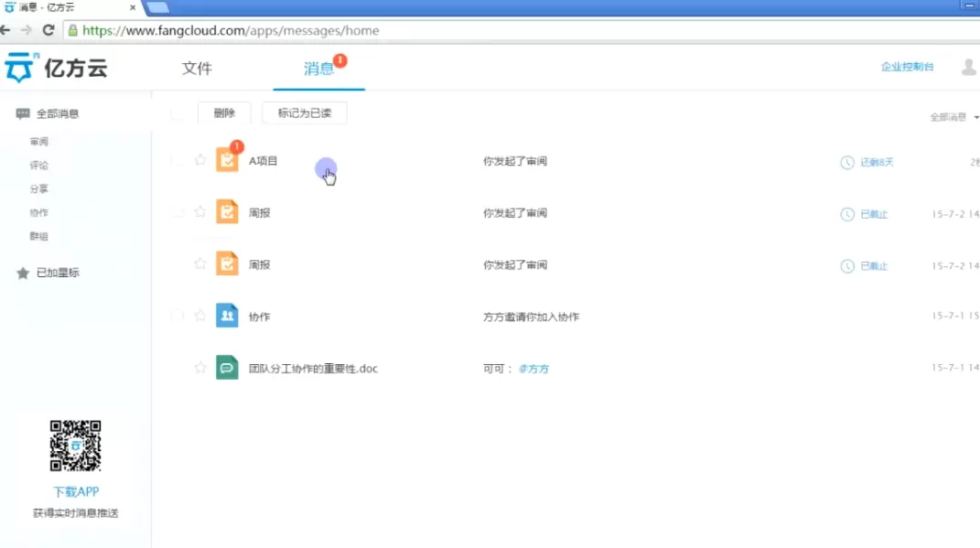The image size is (980, 548).
Task: Open the 协作 message title in the list
Action: point(259,317)
